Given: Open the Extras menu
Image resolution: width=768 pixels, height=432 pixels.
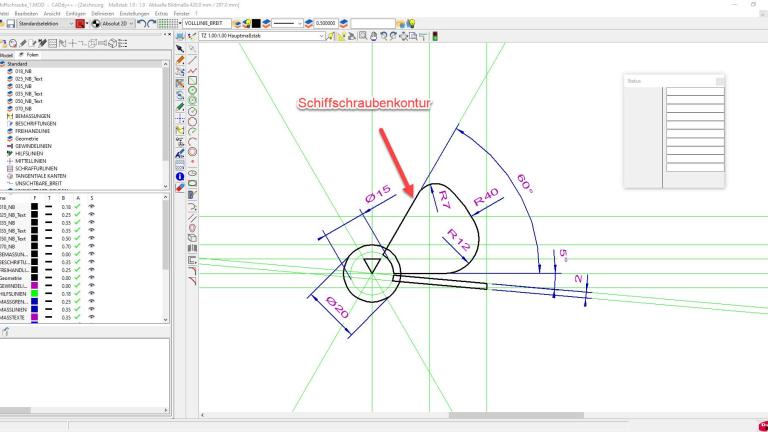Looking at the screenshot, I should point(161,14).
